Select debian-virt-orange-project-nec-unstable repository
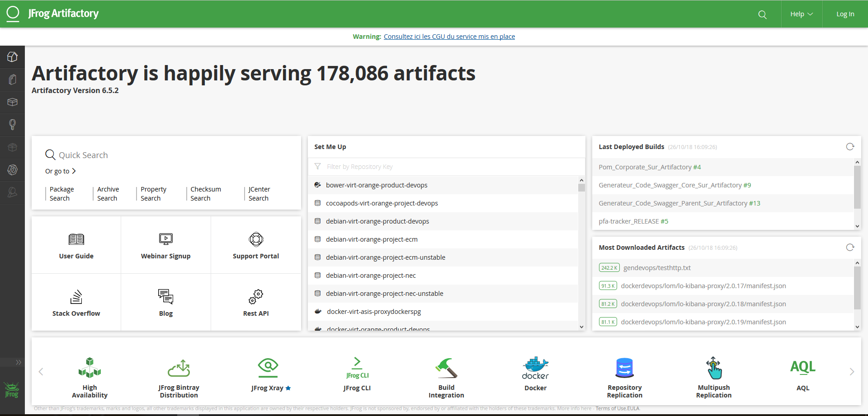 click(x=443, y=294)
